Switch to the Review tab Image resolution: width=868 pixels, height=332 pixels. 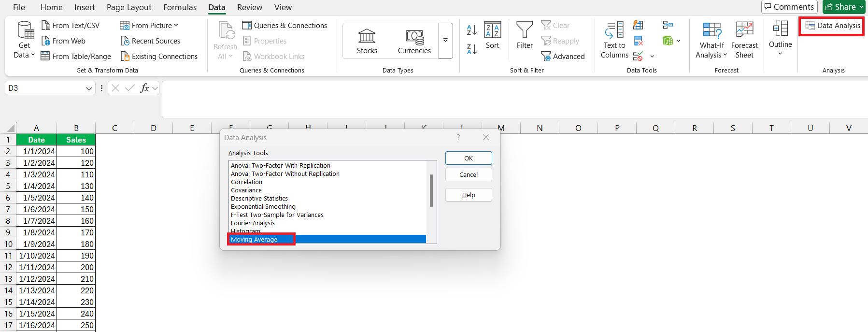pos(250,7)
